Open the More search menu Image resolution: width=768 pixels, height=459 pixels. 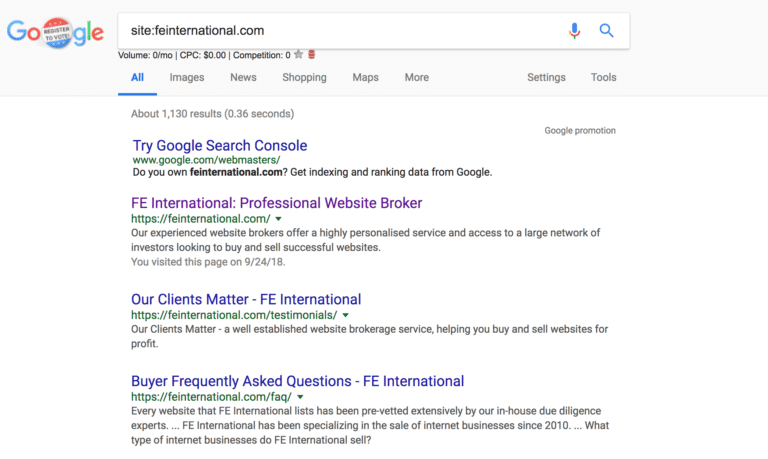[416, 77]
